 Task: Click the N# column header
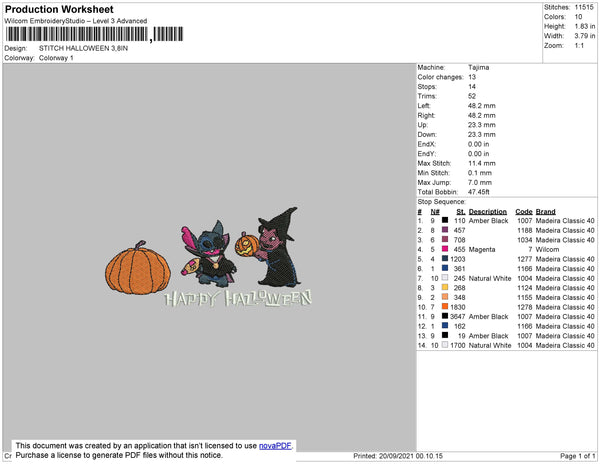click(435, 212)
